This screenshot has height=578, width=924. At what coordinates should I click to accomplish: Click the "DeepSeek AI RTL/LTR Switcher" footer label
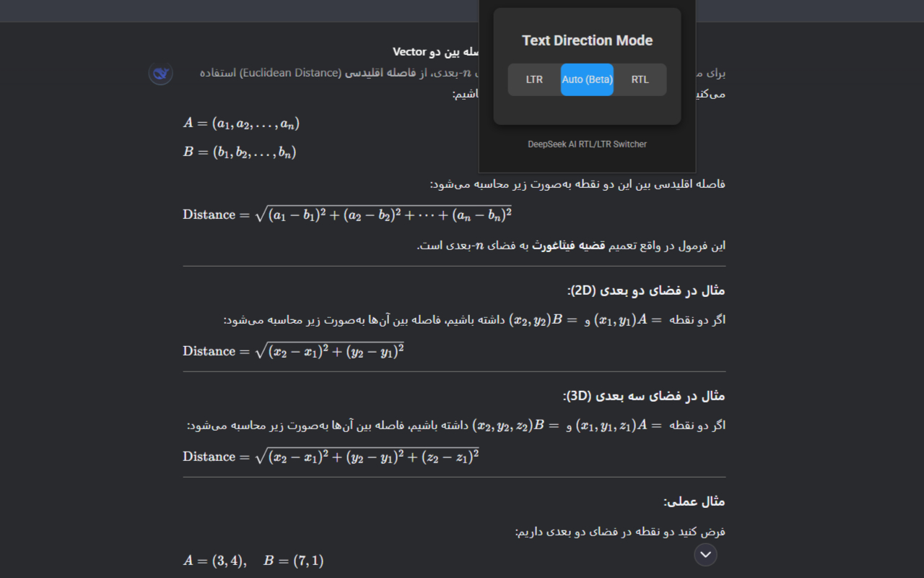pyautogui.click(x=587, y=144)
